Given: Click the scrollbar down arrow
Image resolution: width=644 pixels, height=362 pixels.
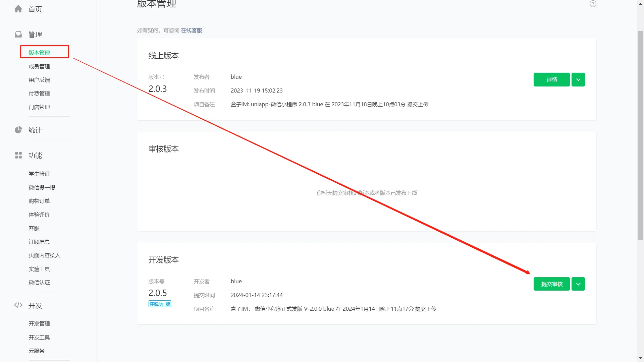Looking at the screenshot, I should (640, 358).
